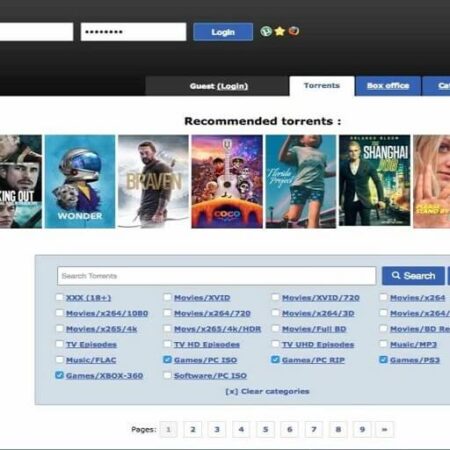Go to page 3 of results
The width and height of the screenshot is (450, 450).
pos(217,429)
